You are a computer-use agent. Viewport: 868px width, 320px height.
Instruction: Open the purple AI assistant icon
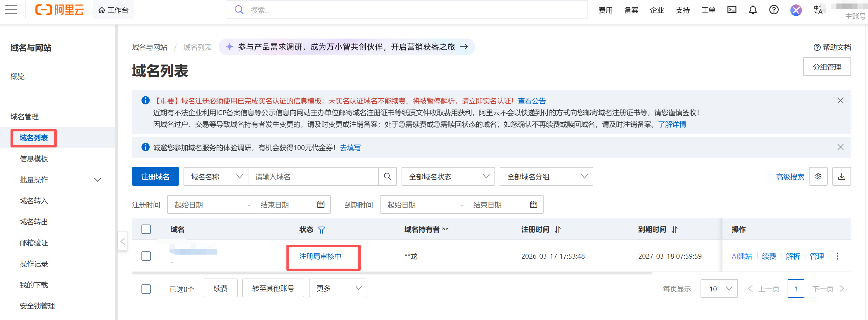tap(796, 10)
